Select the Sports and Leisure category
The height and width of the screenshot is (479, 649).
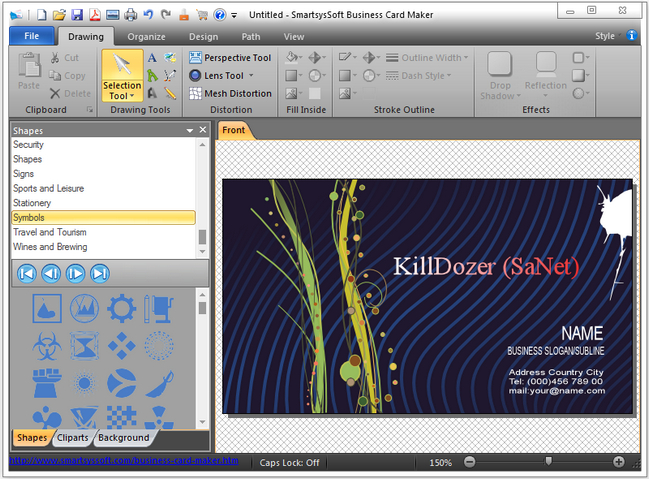click(x=103, y=188)
